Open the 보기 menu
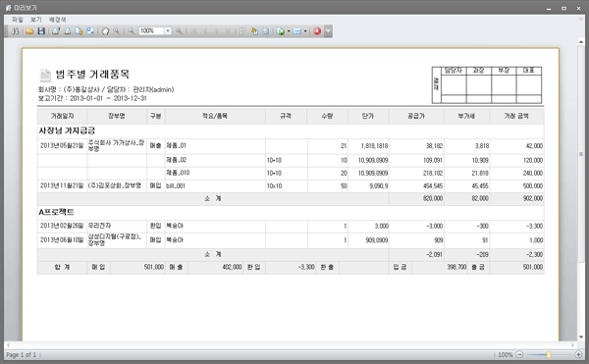Screen dimensions: 589x364 pos(36,20)
